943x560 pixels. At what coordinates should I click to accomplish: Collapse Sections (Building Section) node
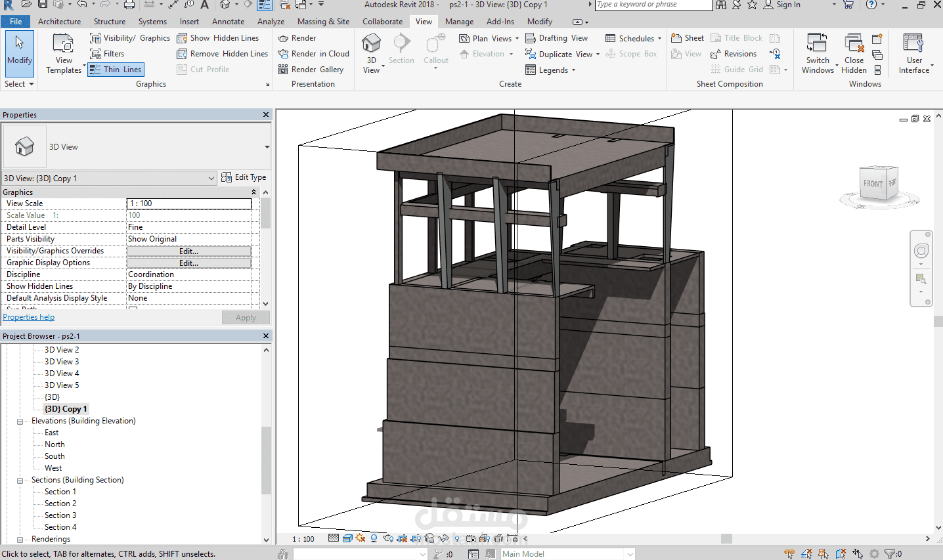click(20, 481)
